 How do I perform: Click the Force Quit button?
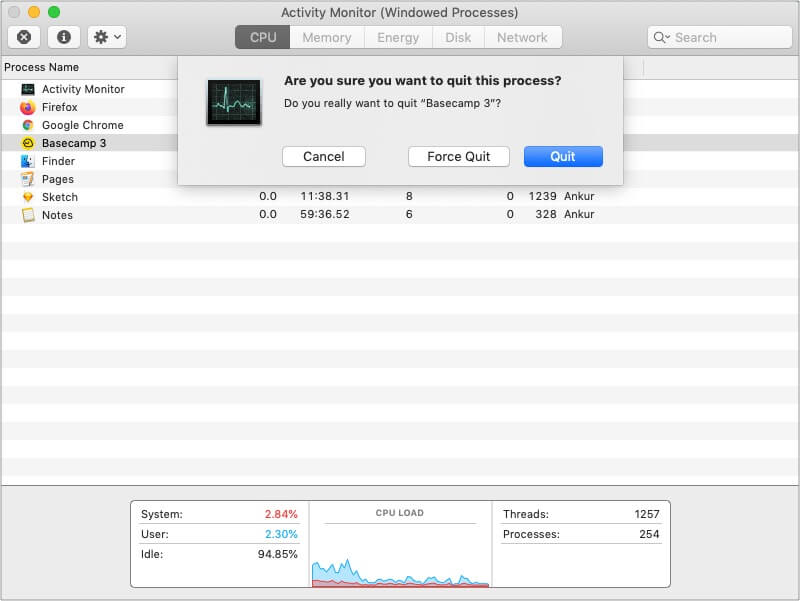click(458, 156)
